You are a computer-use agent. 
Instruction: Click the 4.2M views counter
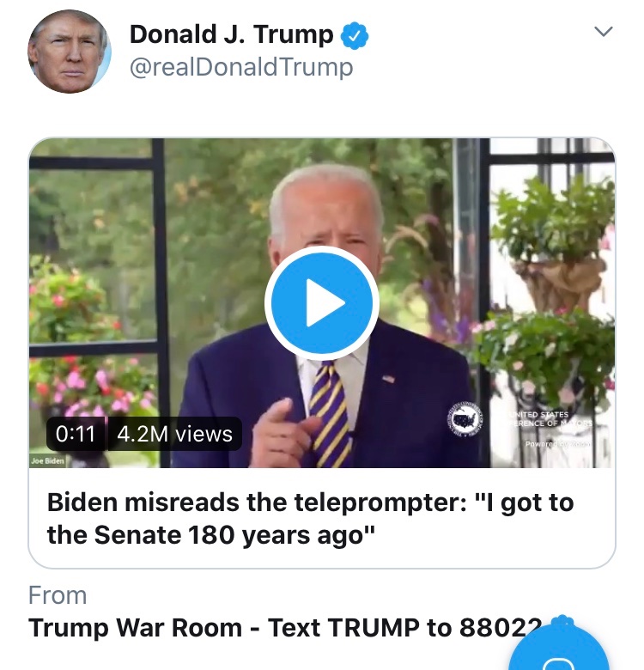click(x=174, y=434)
